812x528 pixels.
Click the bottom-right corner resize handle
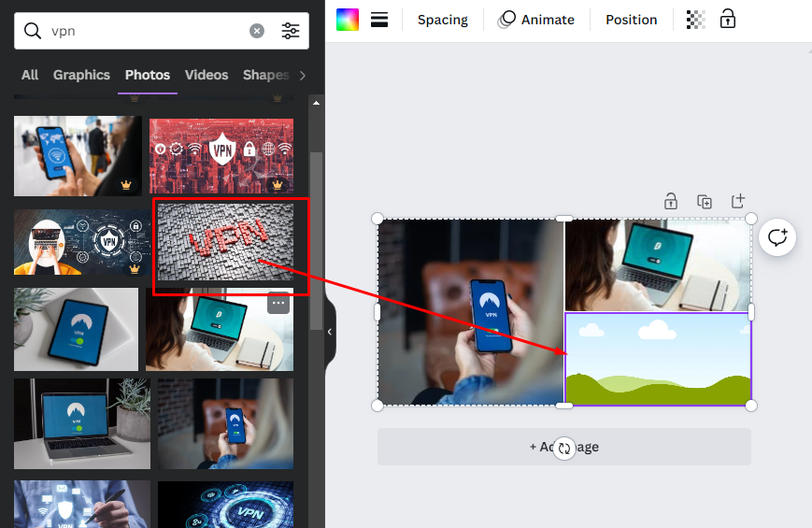point(751,406)
